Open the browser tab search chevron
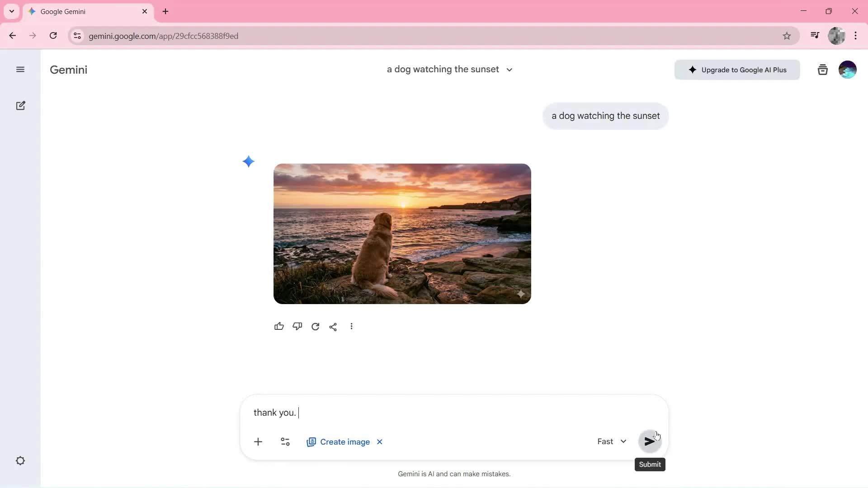This screenshot has height=488, width=868. point(11,11)
